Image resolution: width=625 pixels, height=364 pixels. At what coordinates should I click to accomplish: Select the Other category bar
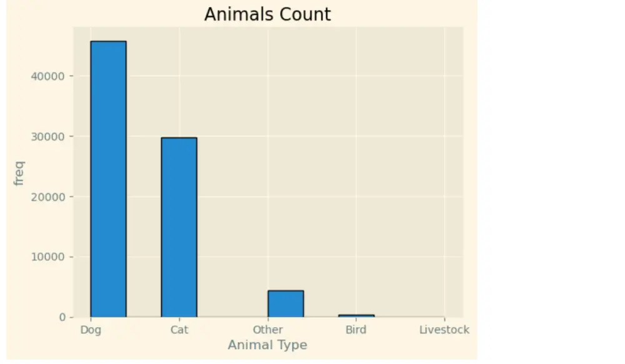point(286,304)
